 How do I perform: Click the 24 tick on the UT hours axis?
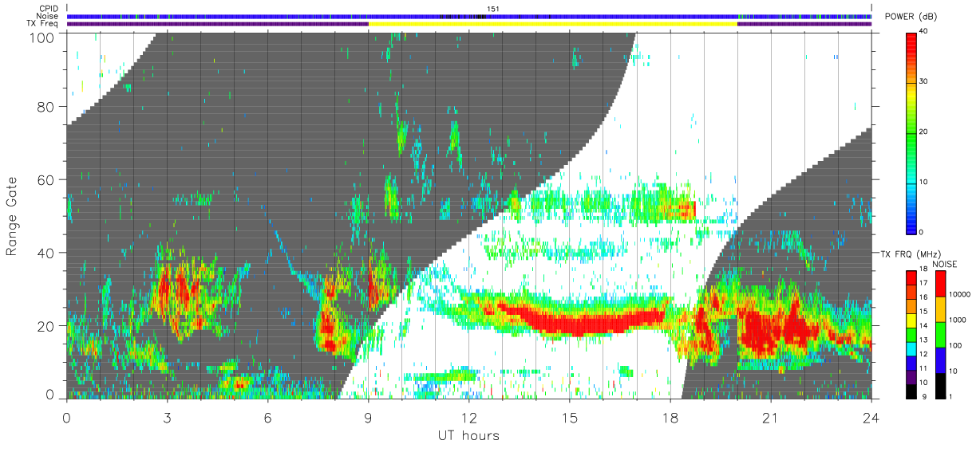coord(871,418)
